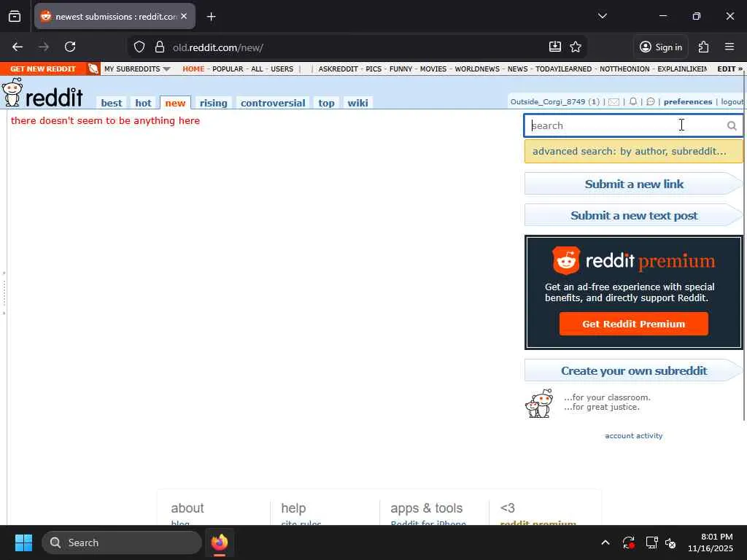Viewport: 747px width, 560px height.
Task: Go back to the previous page
Action: pyautogui.click(x=18, y=47)
